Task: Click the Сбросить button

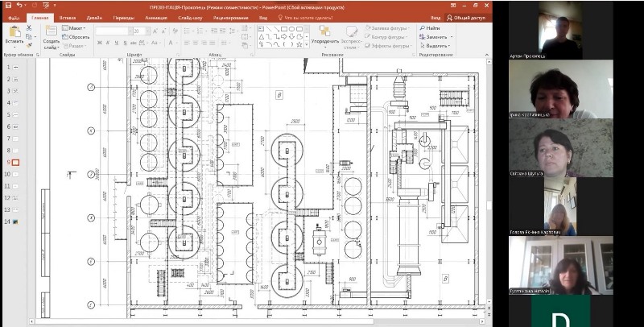Action: [x=76, y=37]
